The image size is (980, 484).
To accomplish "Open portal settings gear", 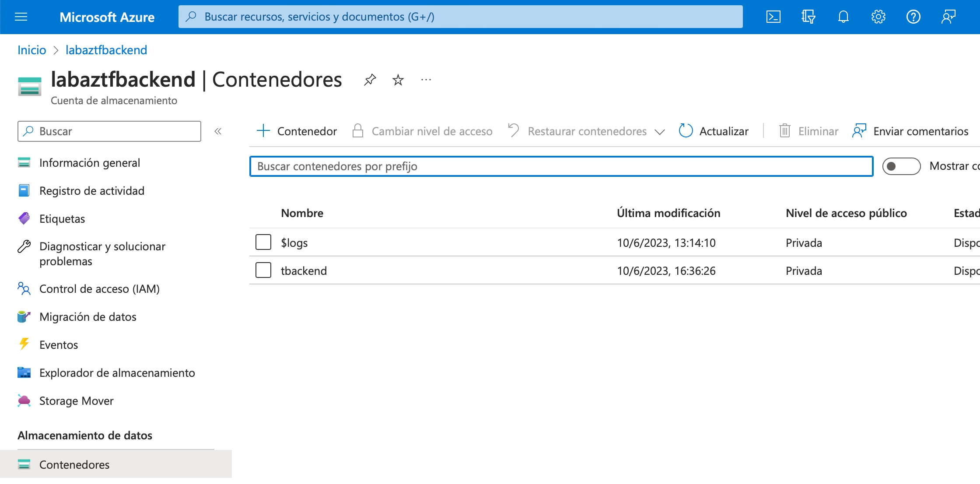I will [878, 17].
